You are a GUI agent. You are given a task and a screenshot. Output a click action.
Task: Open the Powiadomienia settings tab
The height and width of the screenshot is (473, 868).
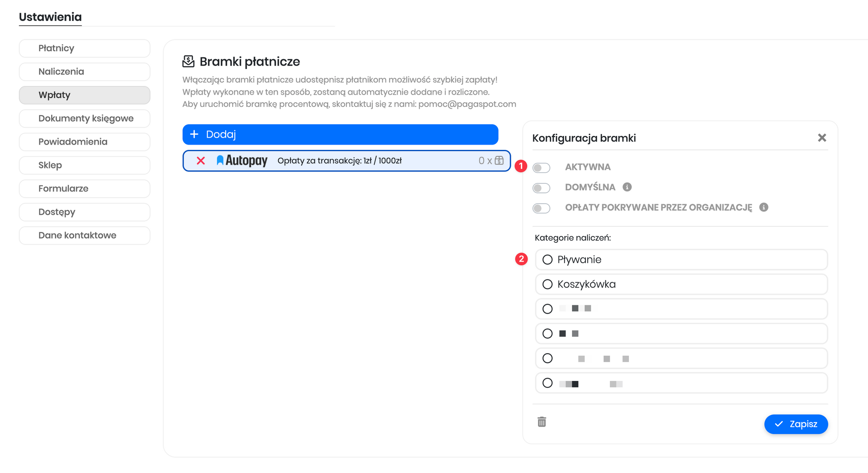(x=85, y=142)
